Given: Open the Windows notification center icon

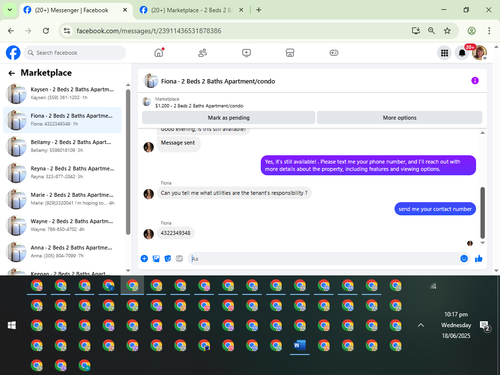Looking at the screenshot, I should [484, 326].
